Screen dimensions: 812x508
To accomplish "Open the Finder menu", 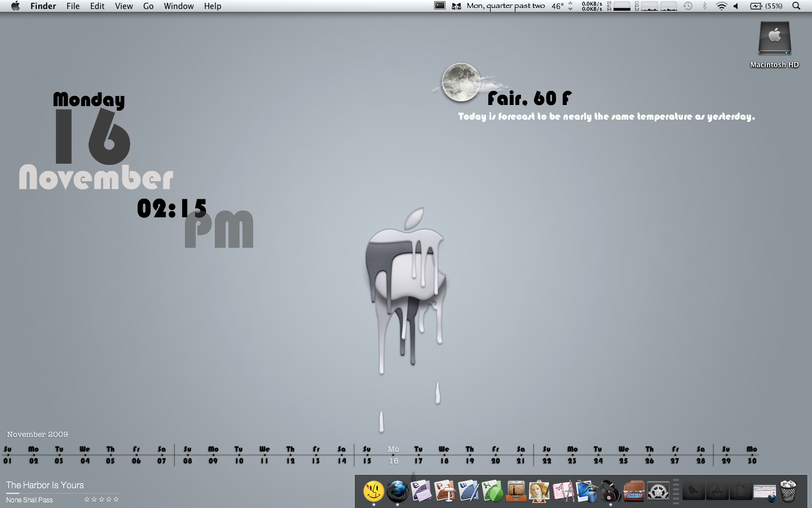I will (x=43, y=6).
